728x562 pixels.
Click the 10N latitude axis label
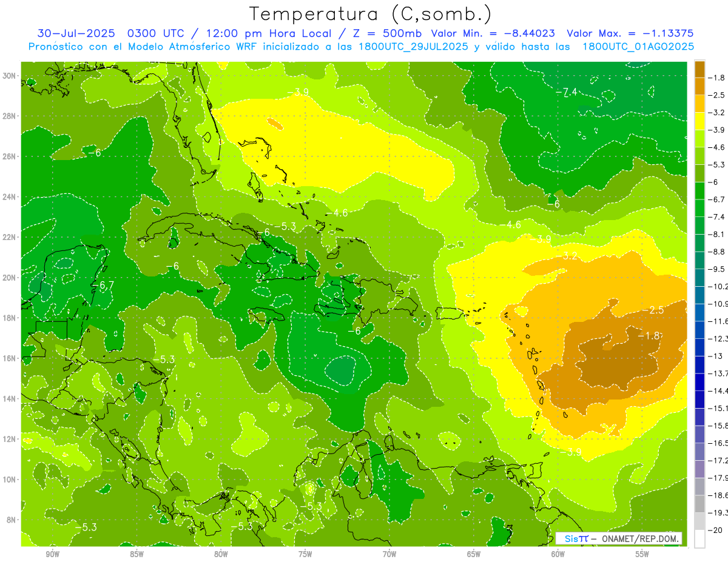coord(10,479)
